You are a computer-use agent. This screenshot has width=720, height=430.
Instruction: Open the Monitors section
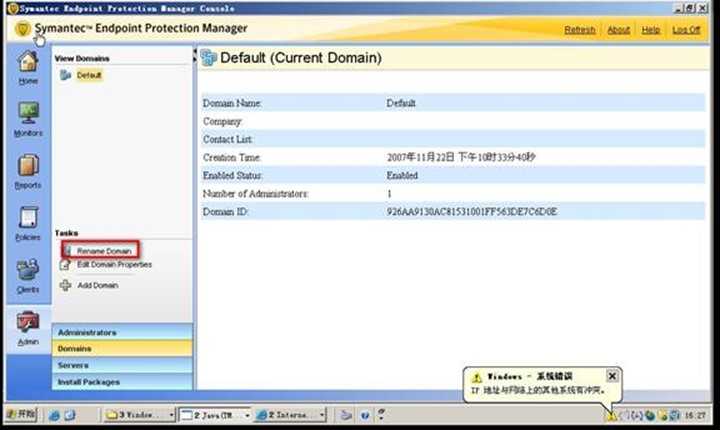(28, 119)
